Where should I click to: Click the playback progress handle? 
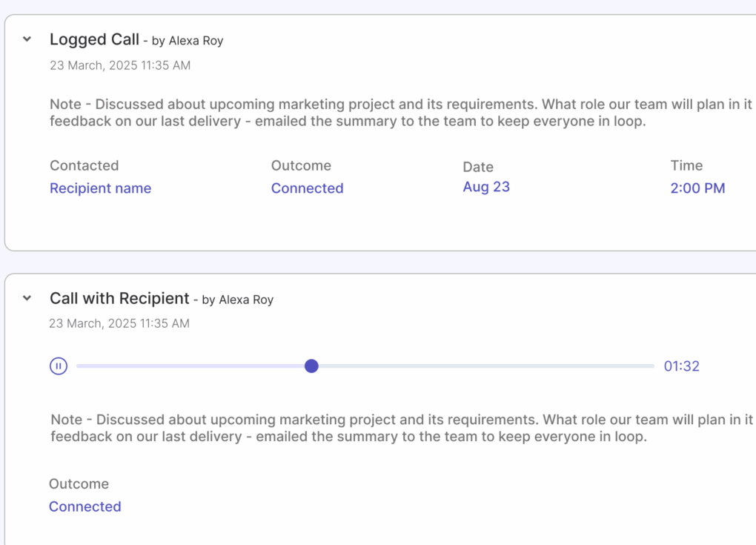pos(312,366)
